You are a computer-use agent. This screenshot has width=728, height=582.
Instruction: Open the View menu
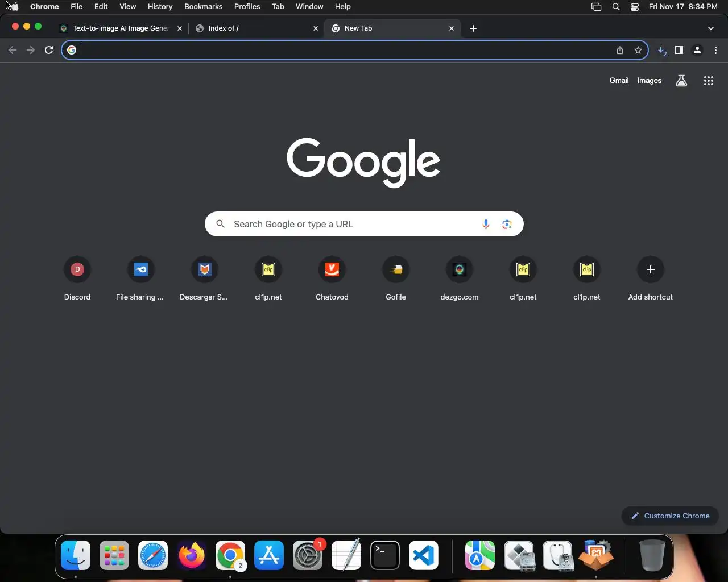coord(127,6)
